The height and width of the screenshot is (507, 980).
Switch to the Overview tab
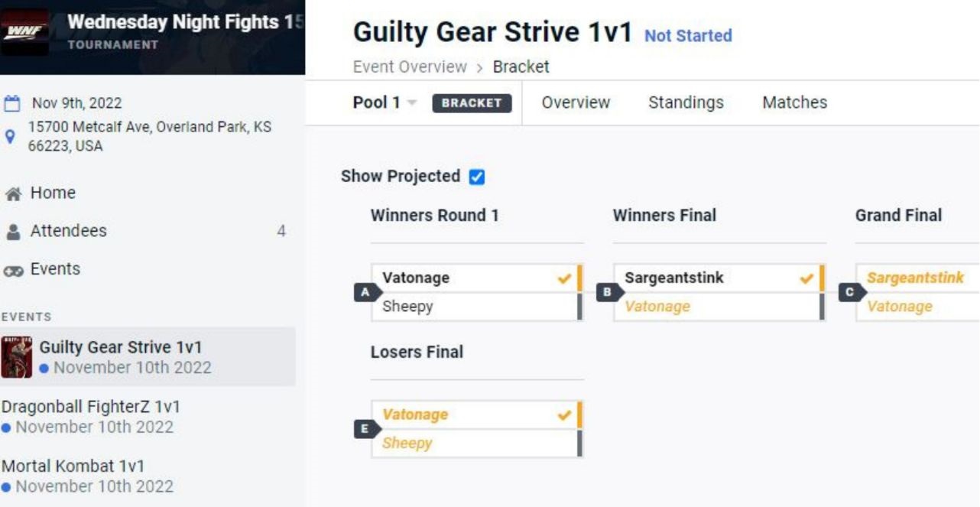coord(576,102)
